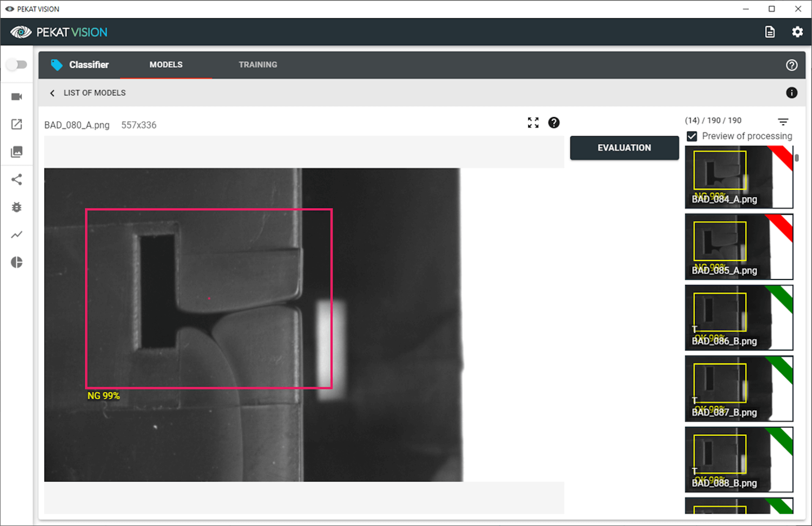Switch to the TRAINING tab
Image resolution: width=812 pixels, height=526 pixels.
click(258, 65)
